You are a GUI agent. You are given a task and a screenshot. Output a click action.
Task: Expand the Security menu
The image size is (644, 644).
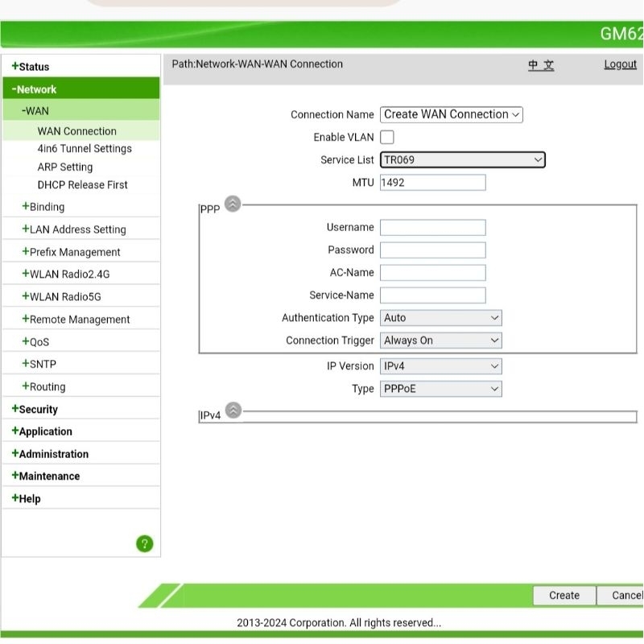35,409
